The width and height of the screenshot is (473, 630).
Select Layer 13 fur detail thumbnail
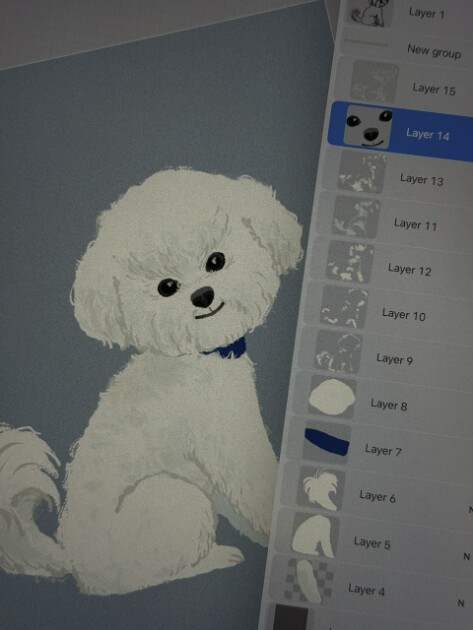(361, 172)
